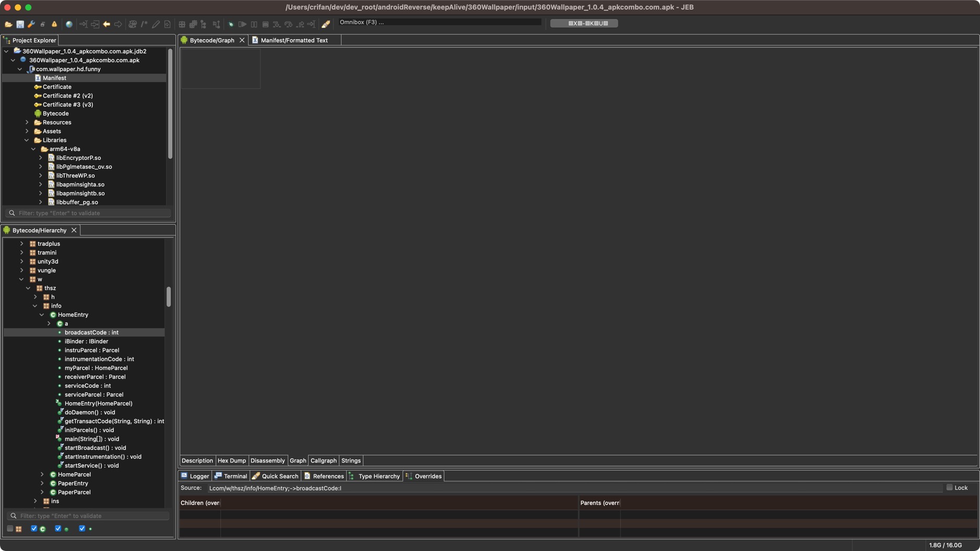Select the Manifest tree item

point(54,78)
